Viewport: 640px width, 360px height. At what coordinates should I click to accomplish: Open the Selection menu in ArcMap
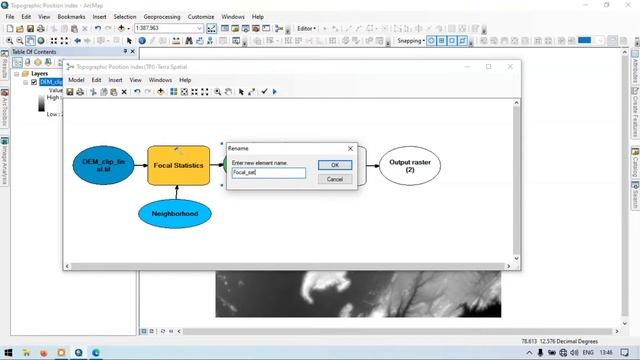(125, 17)
